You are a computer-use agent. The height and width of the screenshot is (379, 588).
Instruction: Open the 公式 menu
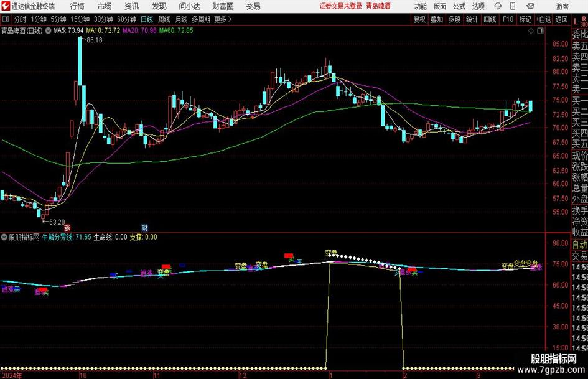[x=459, y=6]
